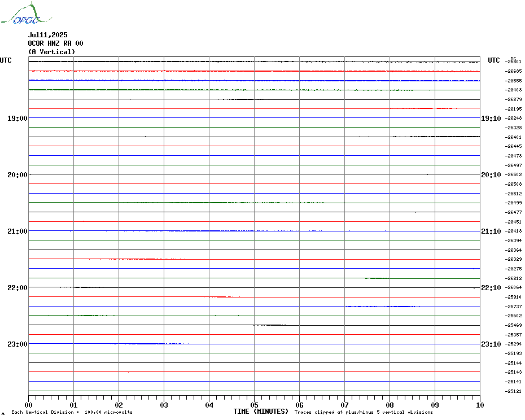Image resolution: width=525 pixels, height=420 pixels.
Task: Click the OFGC logo at top left
Action: click(27, 14)
